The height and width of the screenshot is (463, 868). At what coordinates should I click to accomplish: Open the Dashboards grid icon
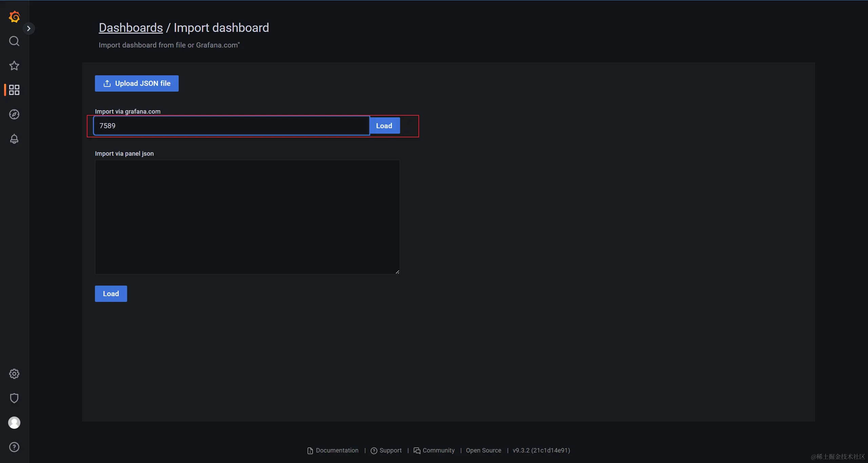(14, 90)
